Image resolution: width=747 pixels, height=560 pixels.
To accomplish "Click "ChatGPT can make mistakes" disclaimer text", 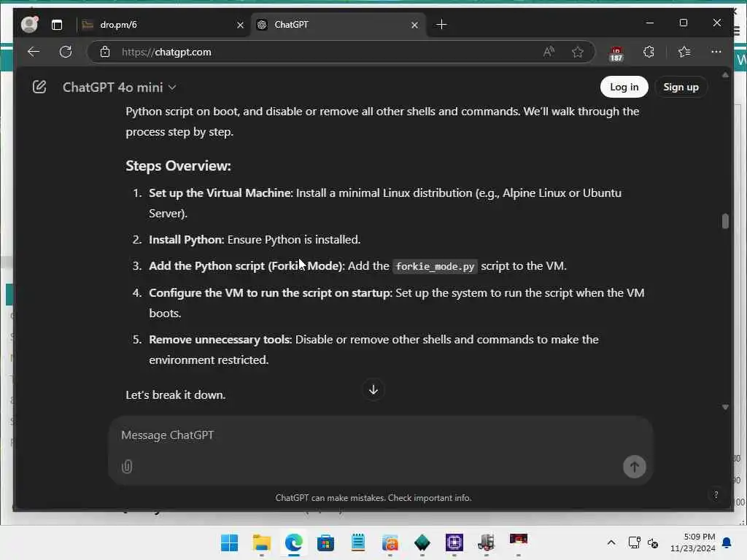I will coord(373,497).
